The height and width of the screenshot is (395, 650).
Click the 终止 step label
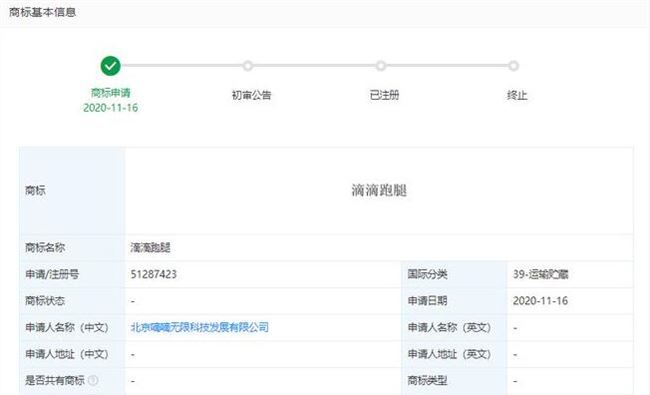(x=517, y=95)
